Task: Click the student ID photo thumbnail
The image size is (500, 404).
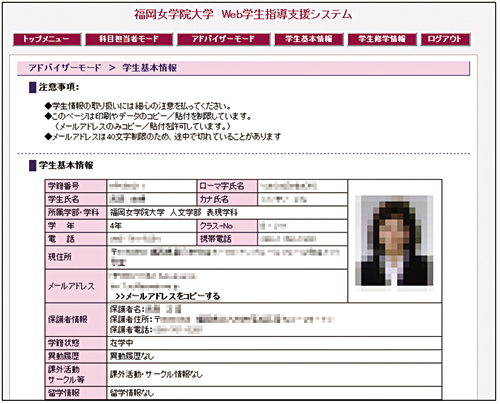Action: tap(394, 241)
